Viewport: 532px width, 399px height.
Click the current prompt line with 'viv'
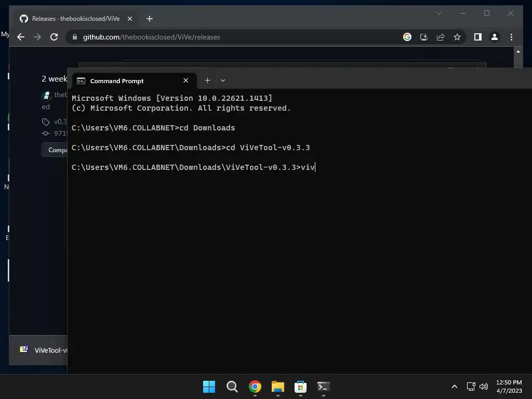pos(193,167)
